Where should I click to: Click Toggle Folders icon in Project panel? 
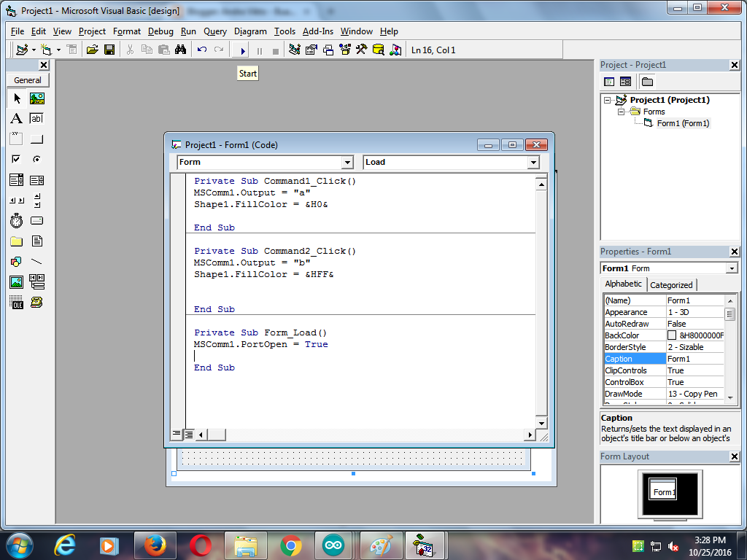[x=647, y=82]
